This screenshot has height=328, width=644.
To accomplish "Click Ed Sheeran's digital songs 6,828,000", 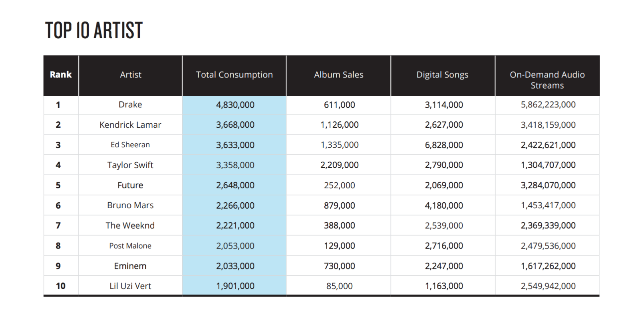I will click(443, 145).
